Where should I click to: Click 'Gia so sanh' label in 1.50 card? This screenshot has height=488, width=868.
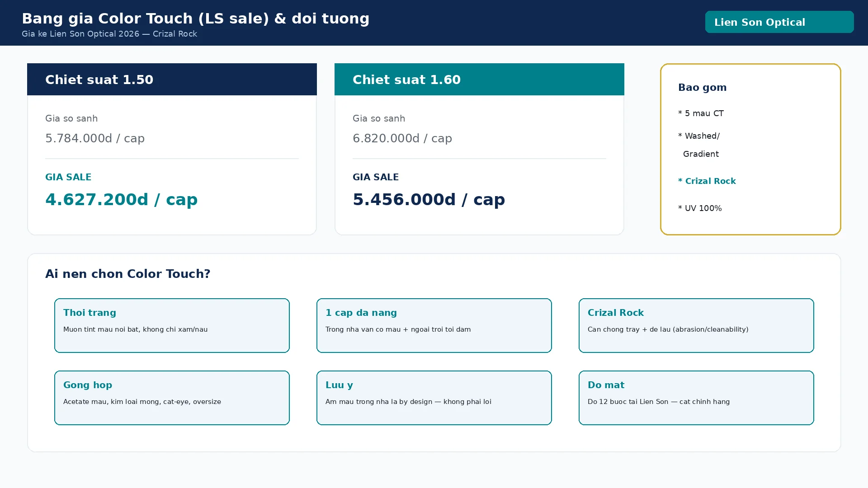tap(71, 118)
